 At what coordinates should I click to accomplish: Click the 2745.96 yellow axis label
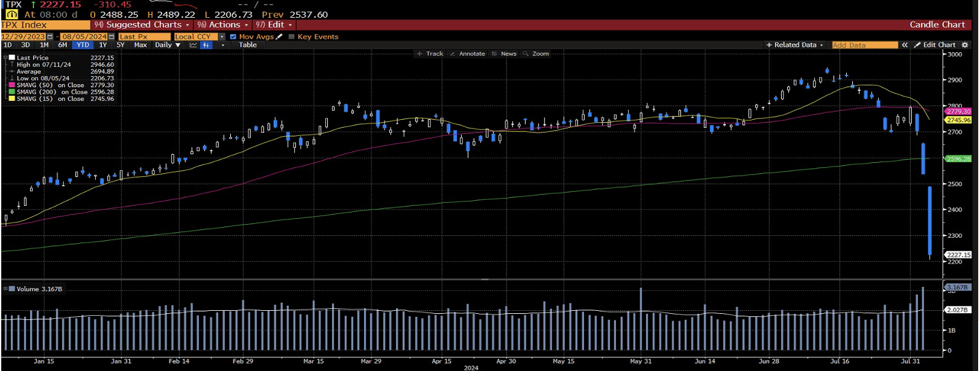point(958,120)
